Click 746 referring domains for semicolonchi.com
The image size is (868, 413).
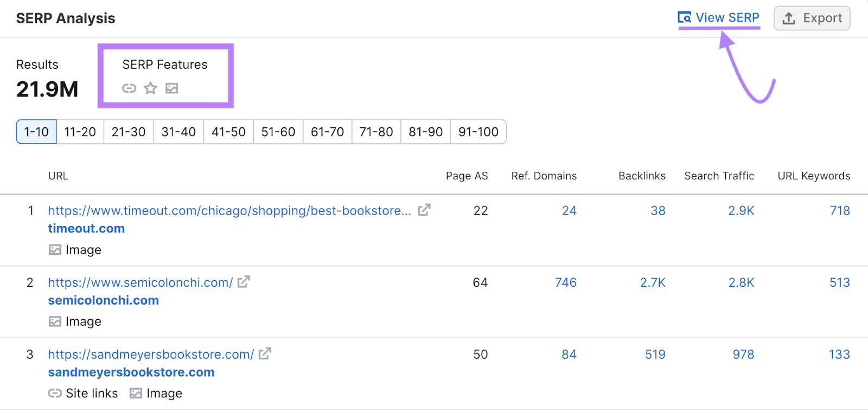click(565, 282)
